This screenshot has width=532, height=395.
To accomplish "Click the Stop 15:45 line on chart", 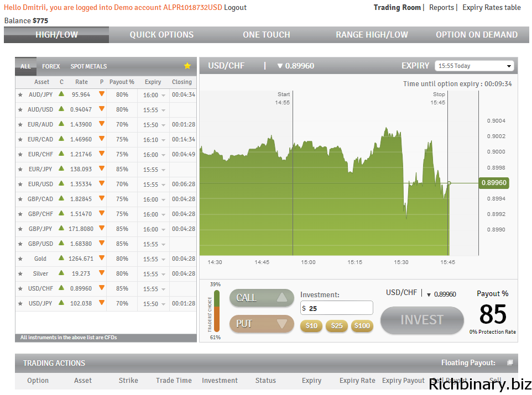I will click(447, 173).
